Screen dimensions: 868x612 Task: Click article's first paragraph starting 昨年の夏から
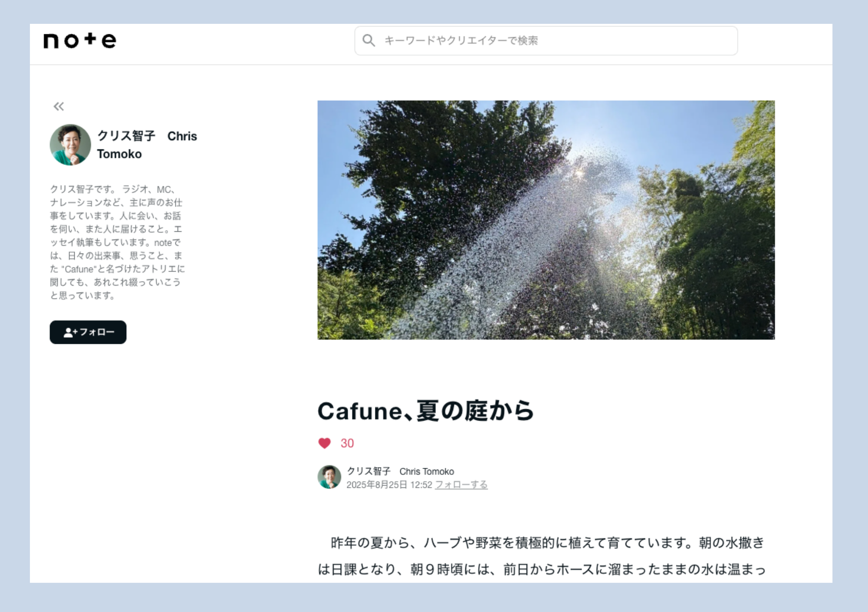[x=547, y=543]
